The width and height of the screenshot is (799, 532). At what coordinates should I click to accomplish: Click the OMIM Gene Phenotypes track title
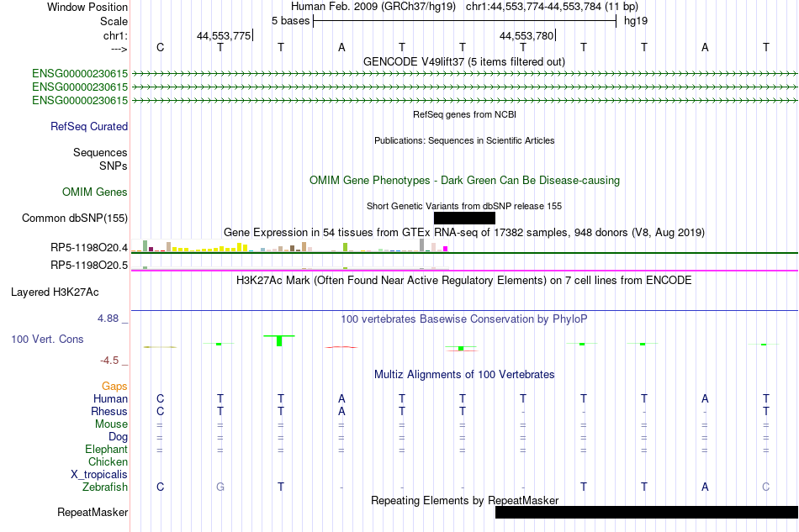tap(465, 180)
